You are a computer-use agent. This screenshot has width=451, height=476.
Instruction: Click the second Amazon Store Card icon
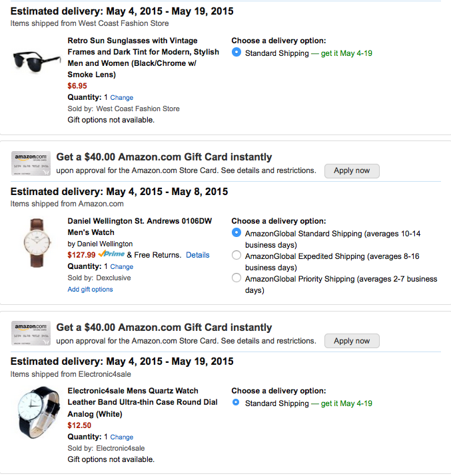[x=31, y=334]
